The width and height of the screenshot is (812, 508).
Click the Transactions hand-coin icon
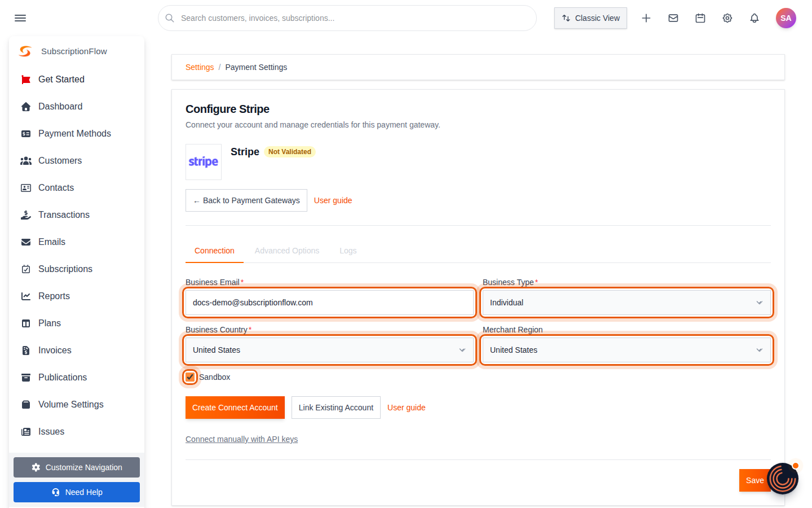(x=26, y=215)
